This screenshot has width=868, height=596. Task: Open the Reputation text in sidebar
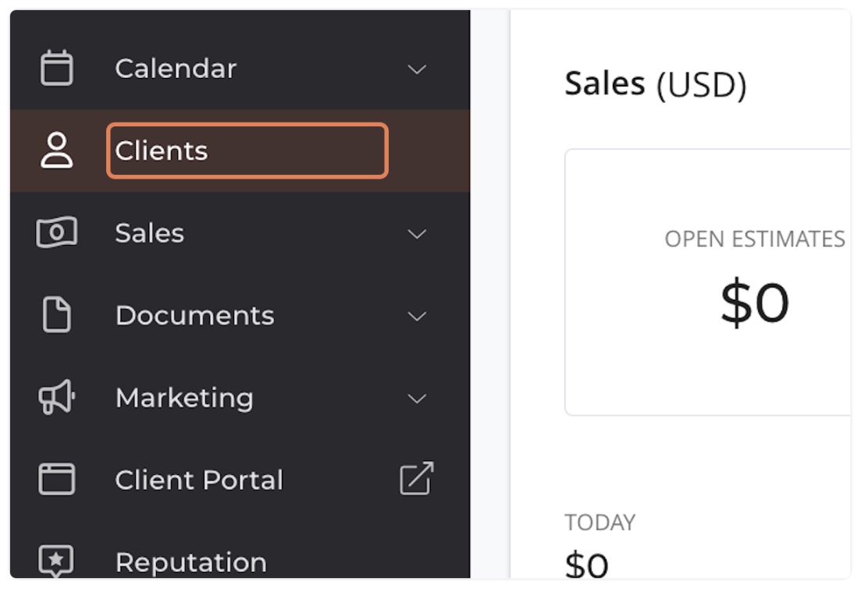191,562
